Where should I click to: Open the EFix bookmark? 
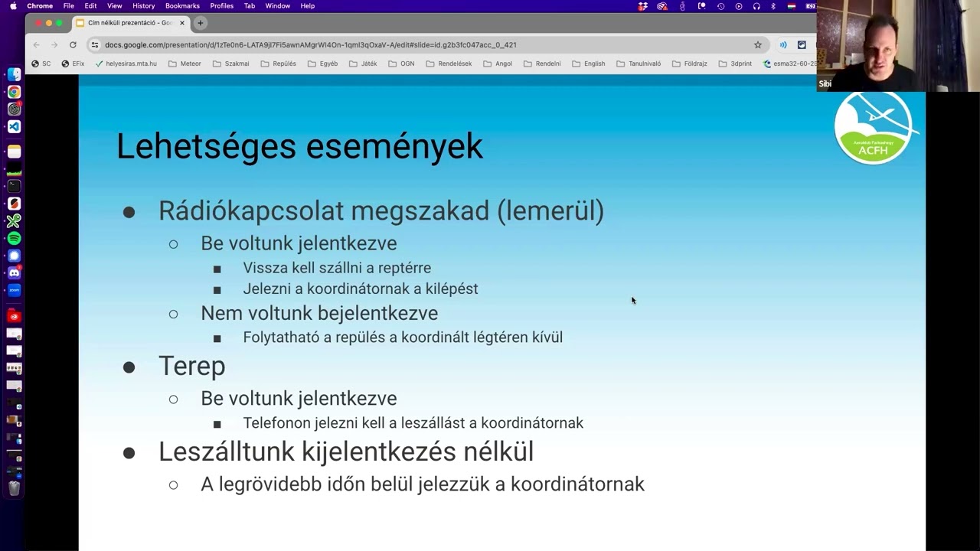coord(73,64)
